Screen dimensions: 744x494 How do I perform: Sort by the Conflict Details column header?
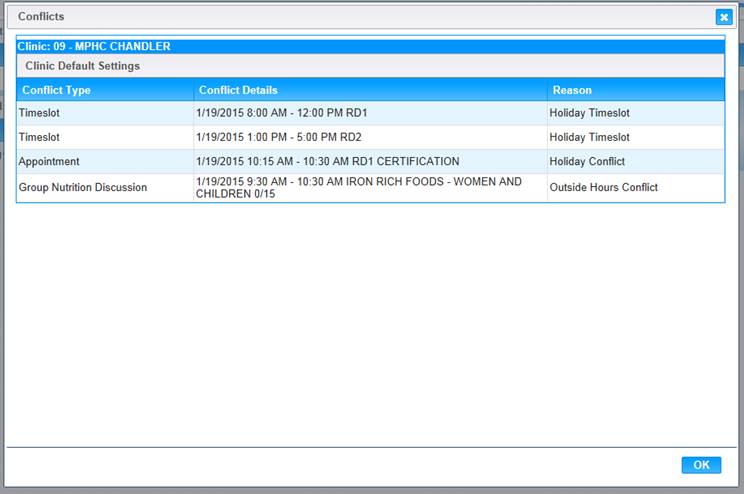point(370,90)
